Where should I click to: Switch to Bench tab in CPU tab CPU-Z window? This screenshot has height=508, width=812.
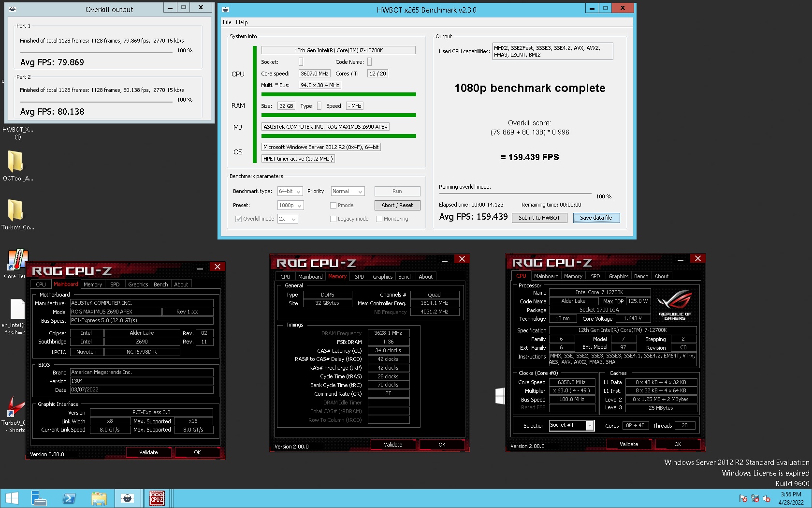[x=641, y=276]
